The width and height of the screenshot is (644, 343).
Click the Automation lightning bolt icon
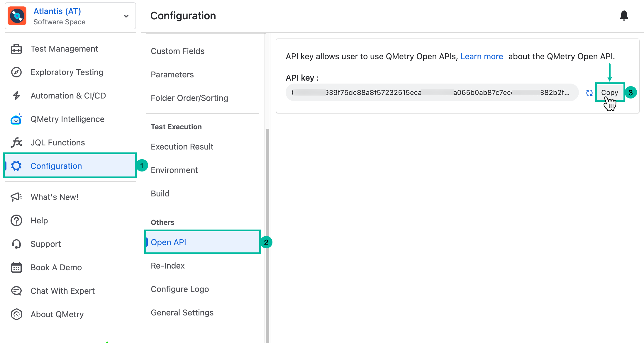16,96
